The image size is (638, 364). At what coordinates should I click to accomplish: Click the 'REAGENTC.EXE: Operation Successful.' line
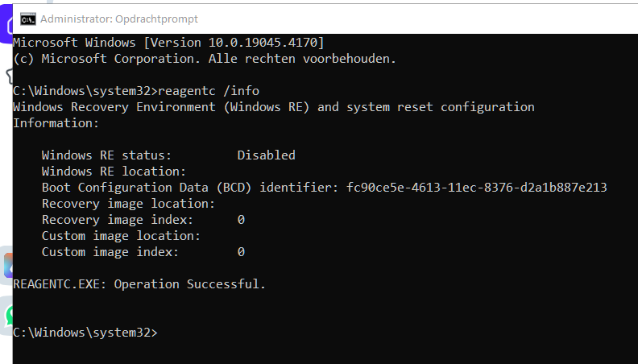tap(139, 284)
